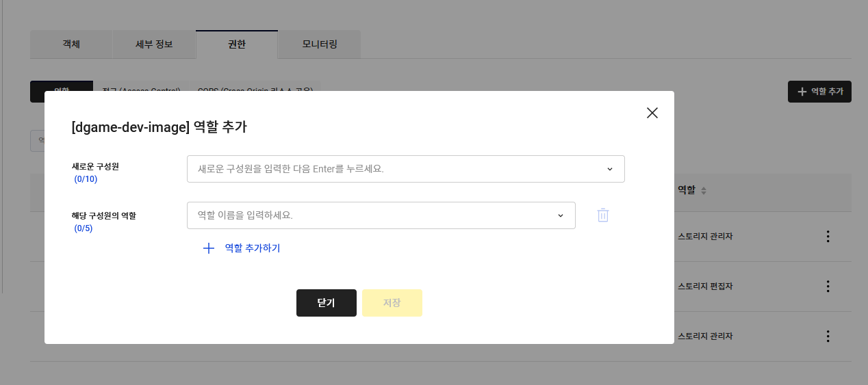Select 스토리지 편집자 cell text

pyautogui.click(x=705, y=287)
